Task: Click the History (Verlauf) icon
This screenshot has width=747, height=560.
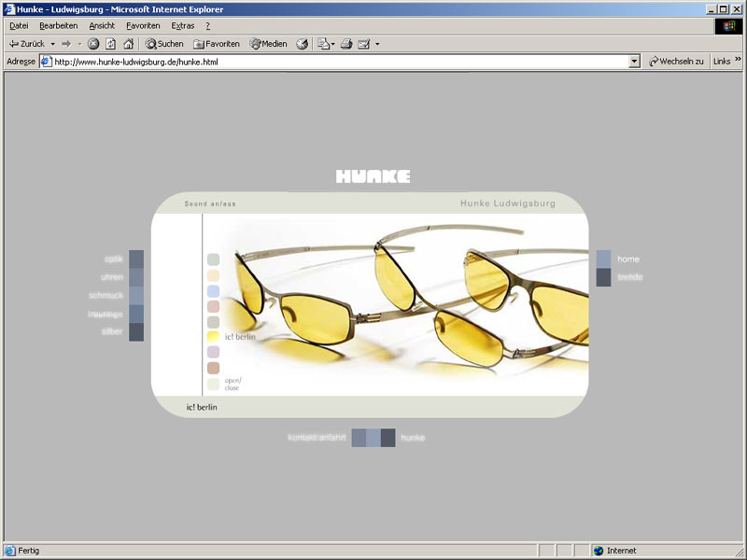Action: (303, 44)
